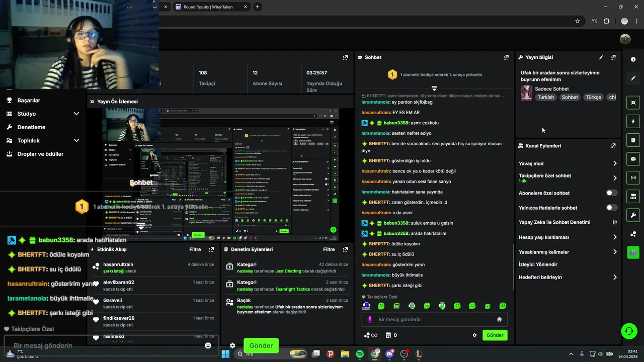The height and width of the screenshot is (362, 644).
Task: Click the lightning bolt quick action icon
Action: pos(633,121)
